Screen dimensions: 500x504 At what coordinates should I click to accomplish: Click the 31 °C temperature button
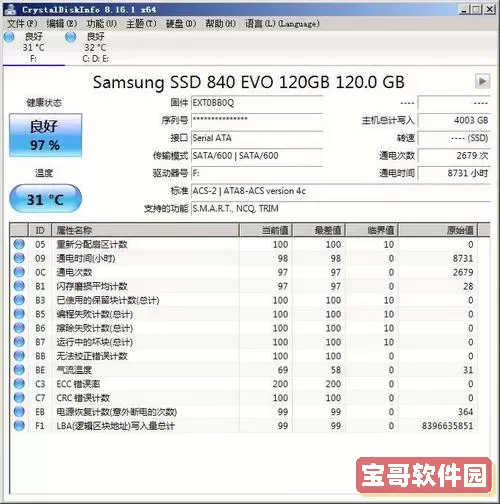45,199
